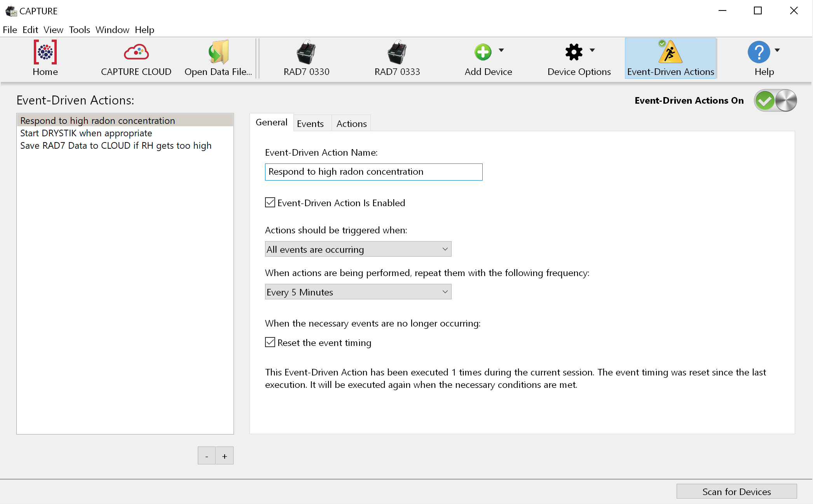The width and height of the screenshot is (813, 504).
Task: Click the blue Help question mark icon
Action: click(x=759, y=52)
